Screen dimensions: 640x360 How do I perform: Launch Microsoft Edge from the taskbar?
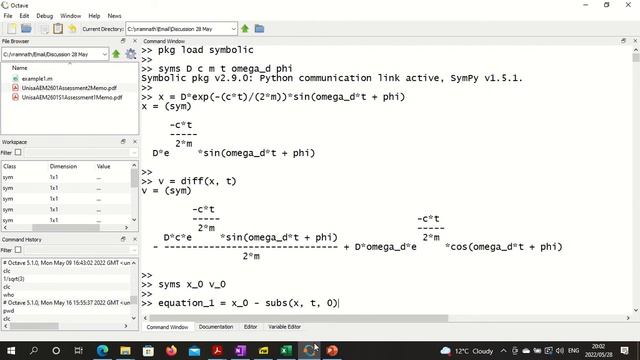point(102,351)
